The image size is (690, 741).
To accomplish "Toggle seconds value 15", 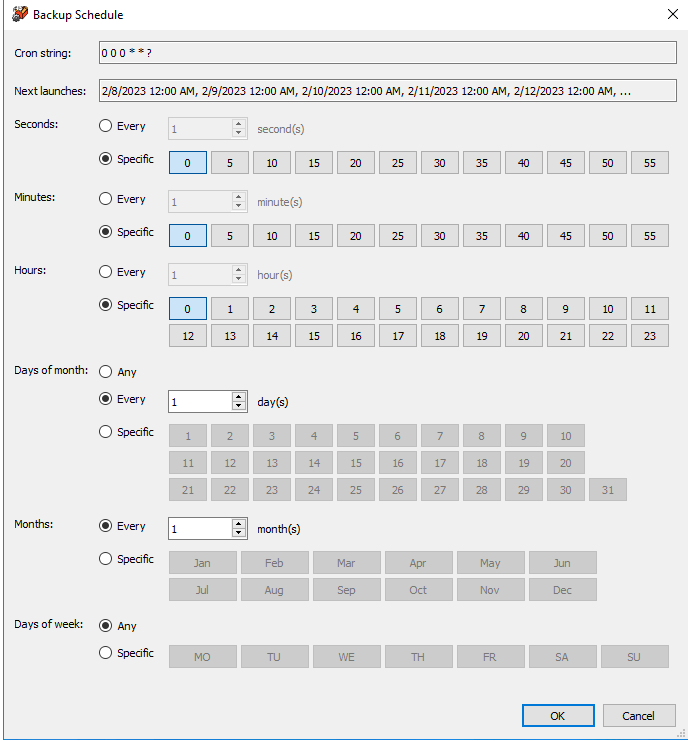I will click(314, 163).
